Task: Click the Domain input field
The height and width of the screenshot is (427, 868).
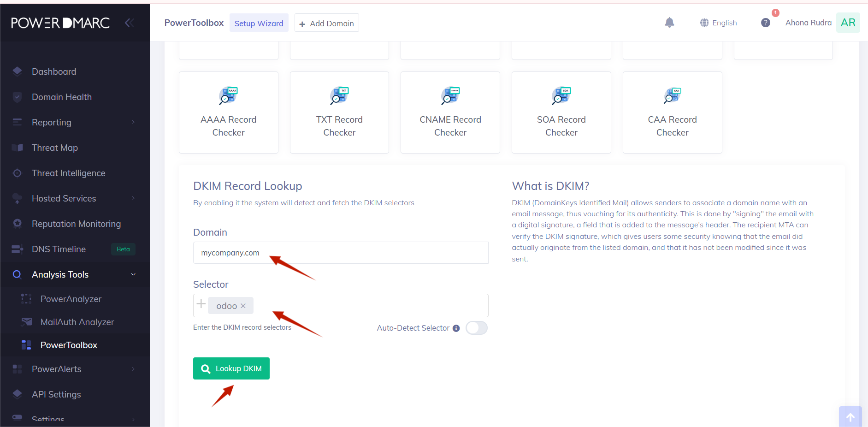Action: 340,253
